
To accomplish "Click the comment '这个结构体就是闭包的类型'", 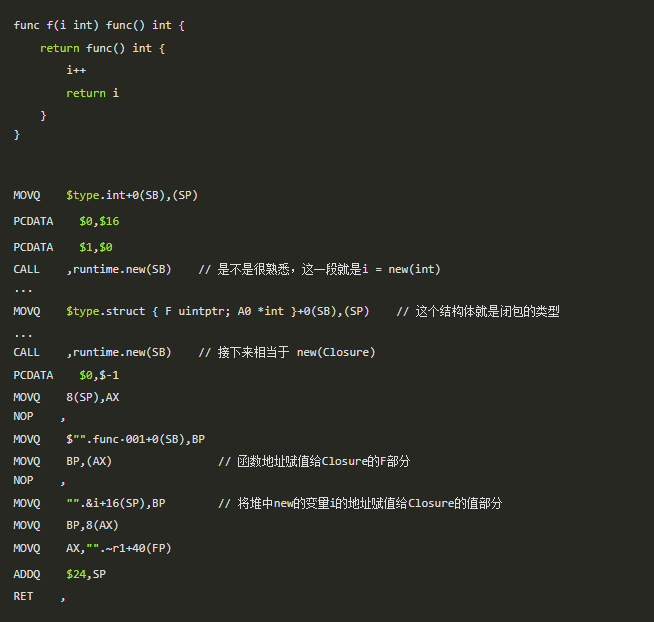I will [x=478, y=311].
